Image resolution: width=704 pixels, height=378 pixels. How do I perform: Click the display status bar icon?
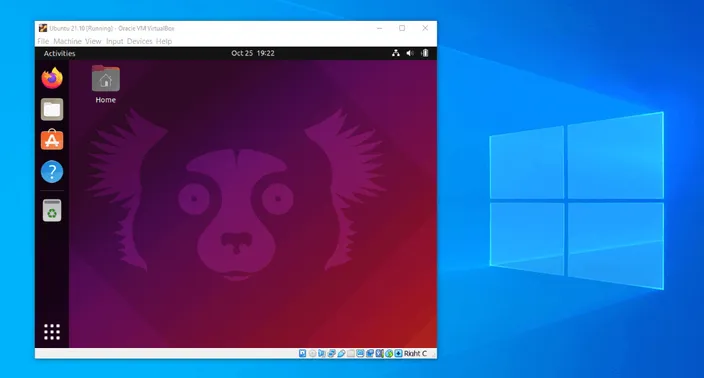tap(360, 353)
